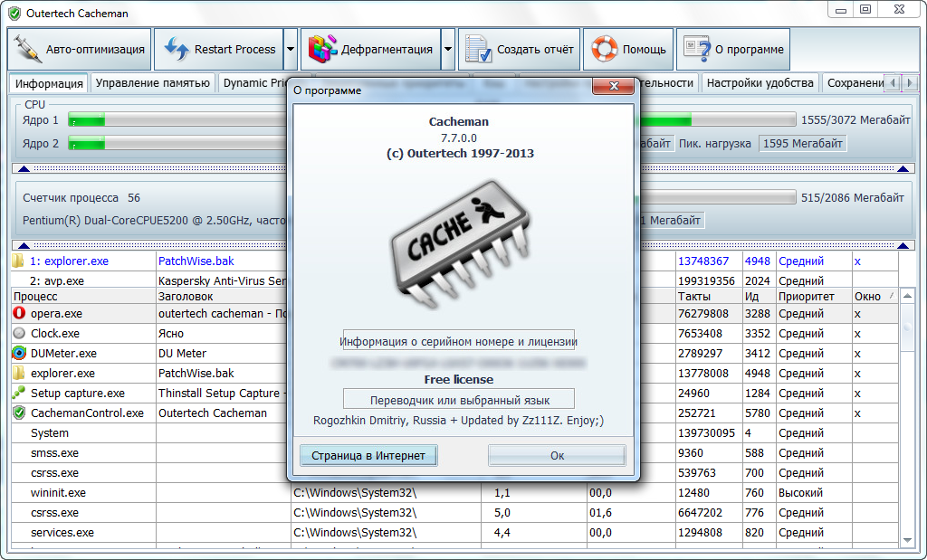Viewport: 927px width, 560px height.
Task: Sort by the Такты column header
Action: 709,296
